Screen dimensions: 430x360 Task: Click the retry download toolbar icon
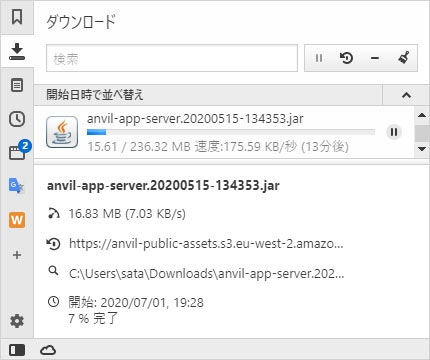point(347,58)
